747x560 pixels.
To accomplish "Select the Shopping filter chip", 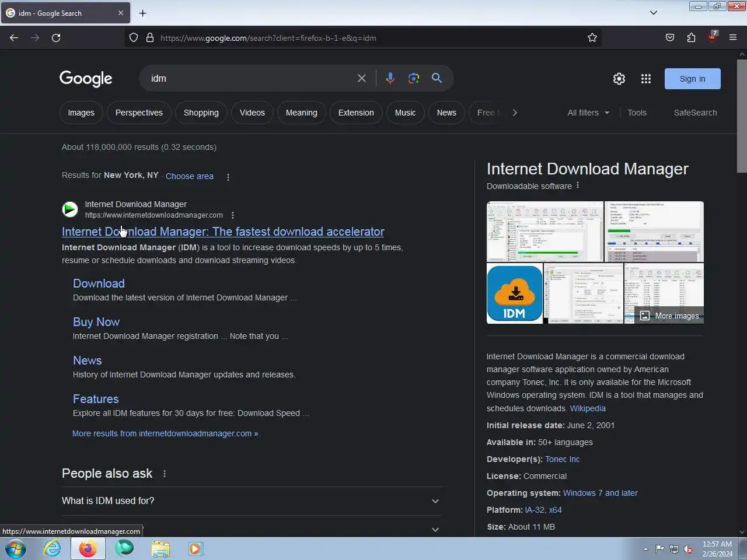I will click(201, 113).
